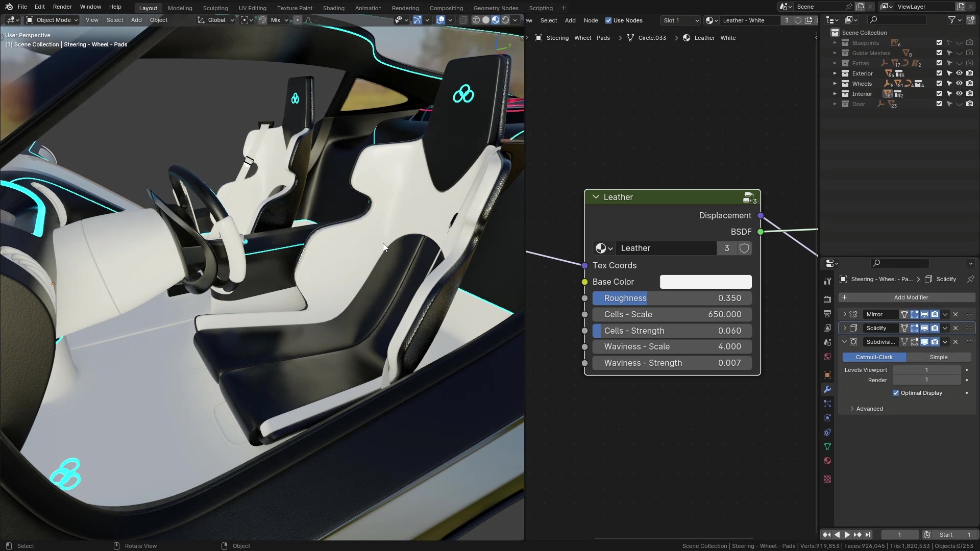Toggle Exterior collection viewport visibility eye
This screenshot has width=980, height=551.
point(959,73)
